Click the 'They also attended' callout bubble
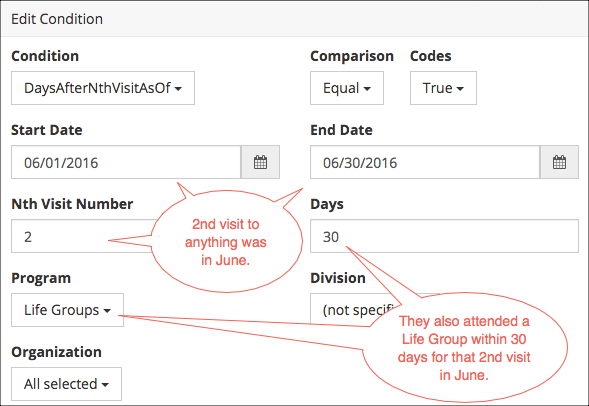The width and height of the screenshot is (589, 406). coord(464,347)
